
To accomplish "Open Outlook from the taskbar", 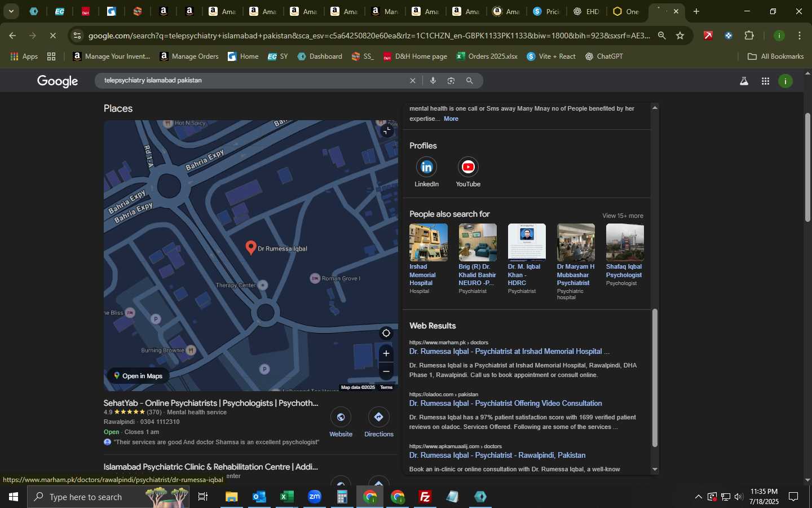I will point(259,497).
